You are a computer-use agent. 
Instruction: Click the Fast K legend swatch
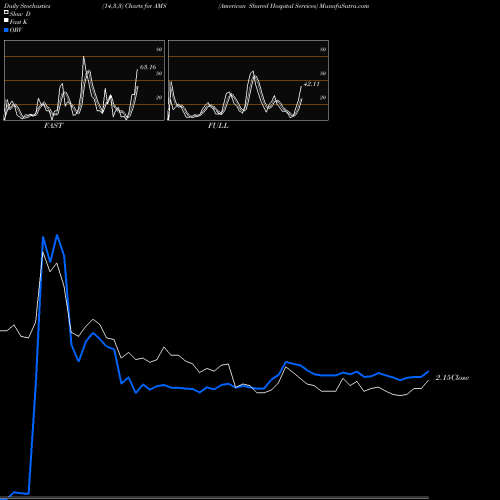pos(6,20)
